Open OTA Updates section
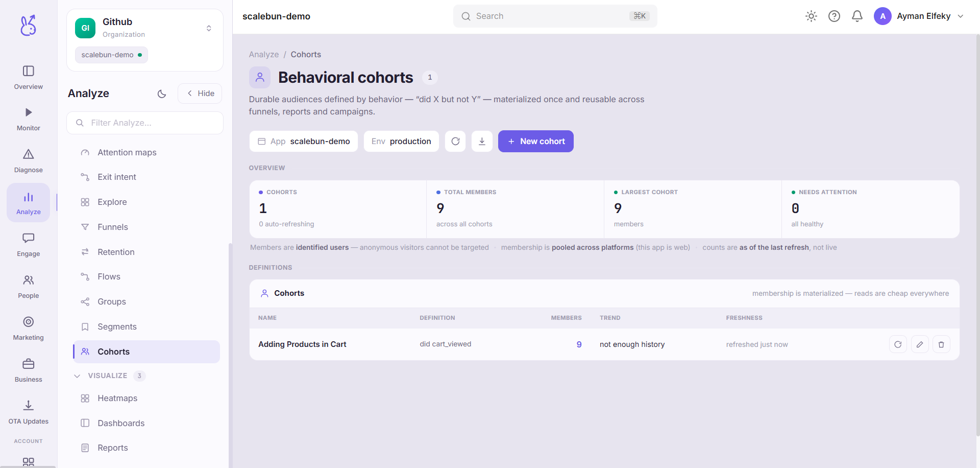 tap(29, 413)
